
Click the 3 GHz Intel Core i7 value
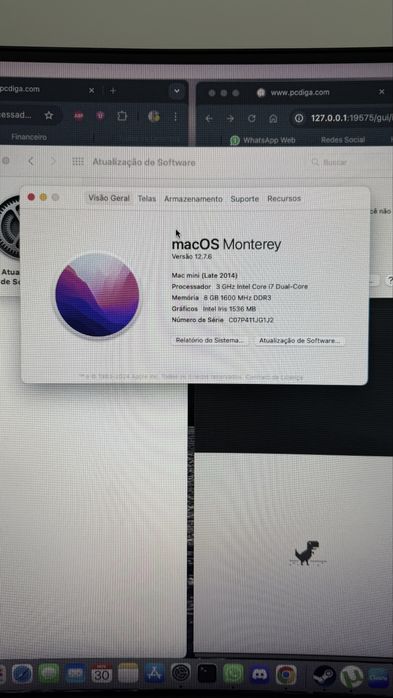262,287
